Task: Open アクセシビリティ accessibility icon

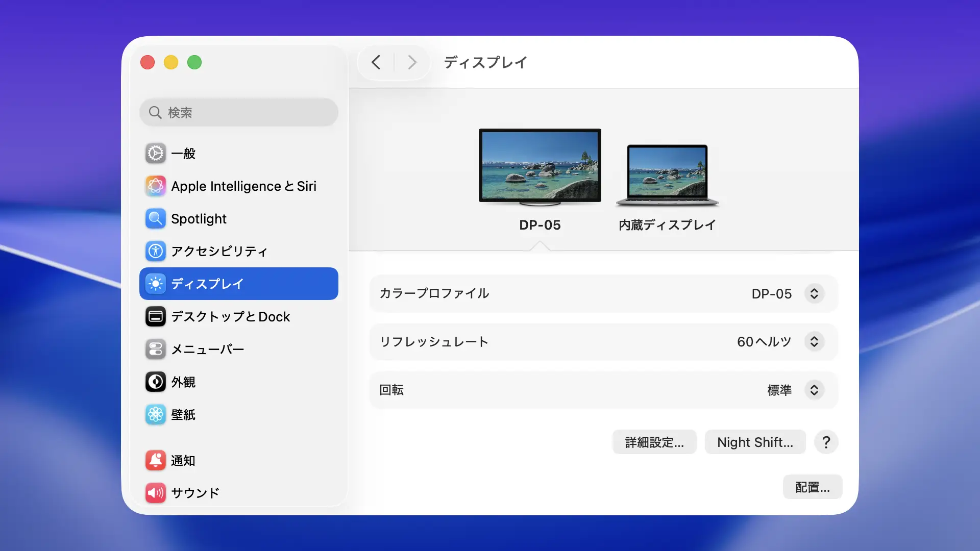Action: pos(155,251)
